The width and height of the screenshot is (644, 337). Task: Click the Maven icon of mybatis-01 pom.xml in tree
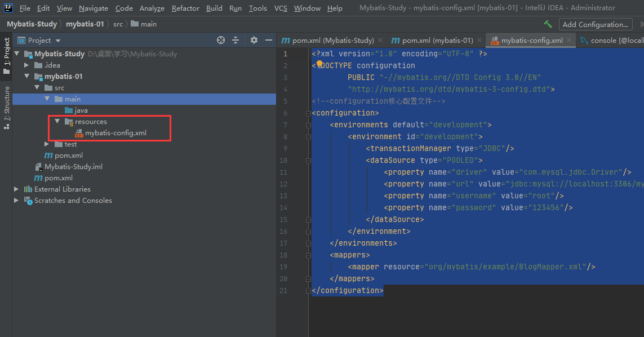point(48,156)
